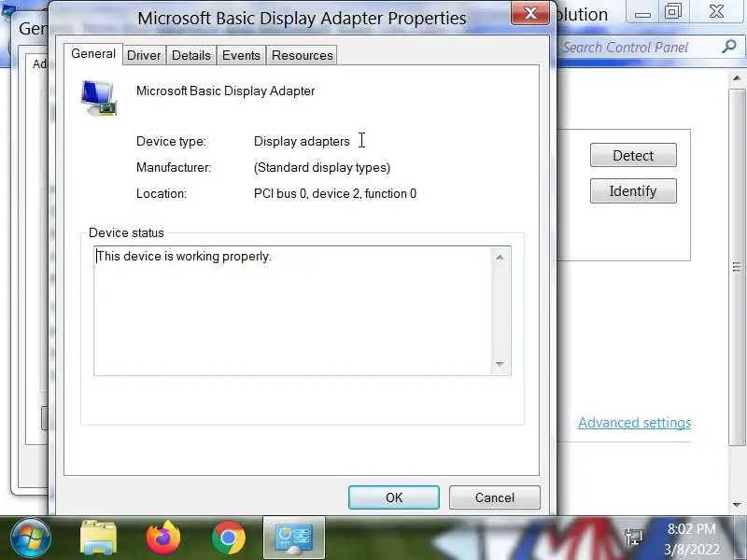
Task: Click the '(Standard display types)' manufacturer value
Action: coord(322,168)
